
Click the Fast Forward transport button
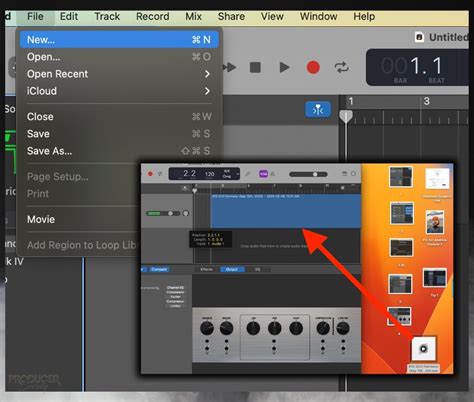point(230,68)
